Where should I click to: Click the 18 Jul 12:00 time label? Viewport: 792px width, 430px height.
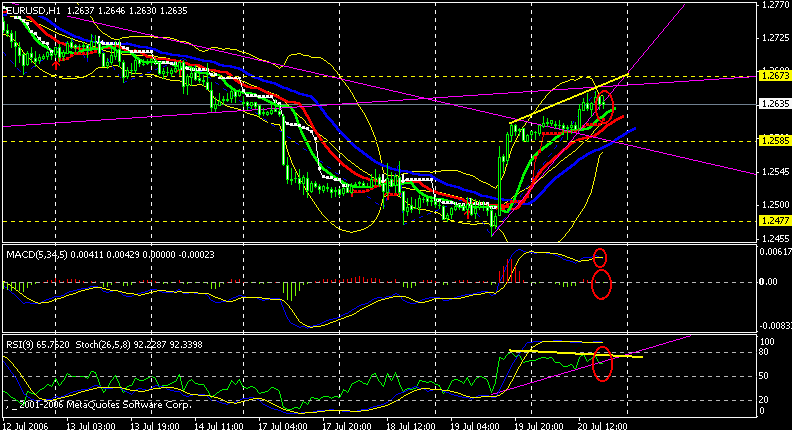pos(411,425)
